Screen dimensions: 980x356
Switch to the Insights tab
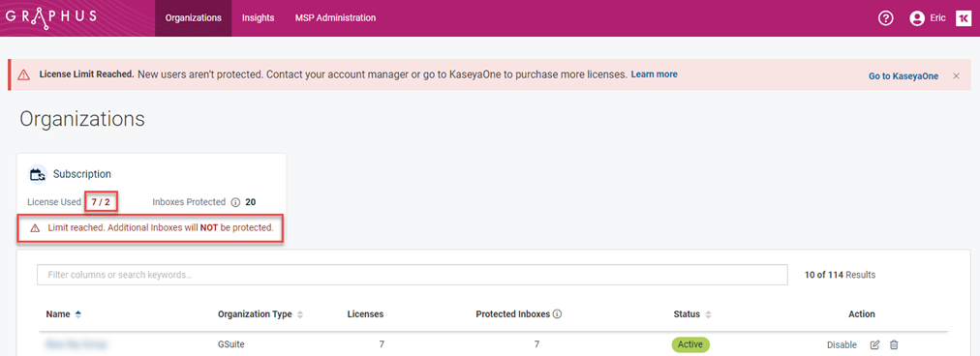(x=259, y=18)
